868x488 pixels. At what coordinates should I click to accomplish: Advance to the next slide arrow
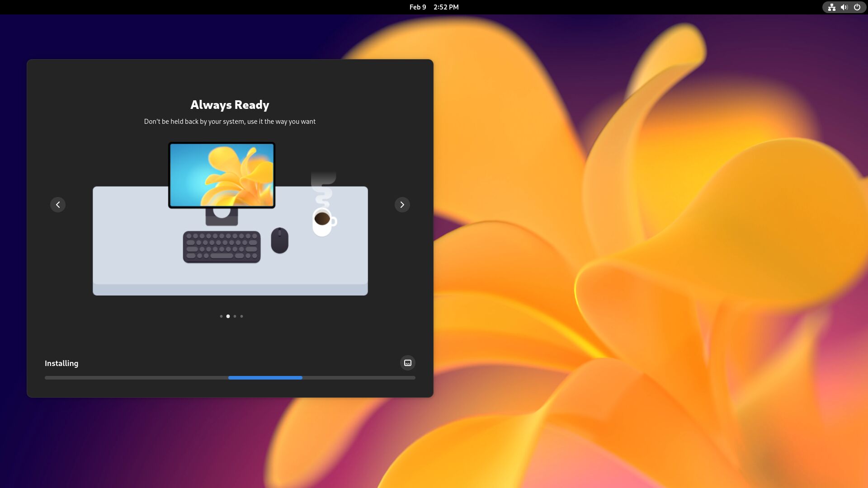click(402, 205)
